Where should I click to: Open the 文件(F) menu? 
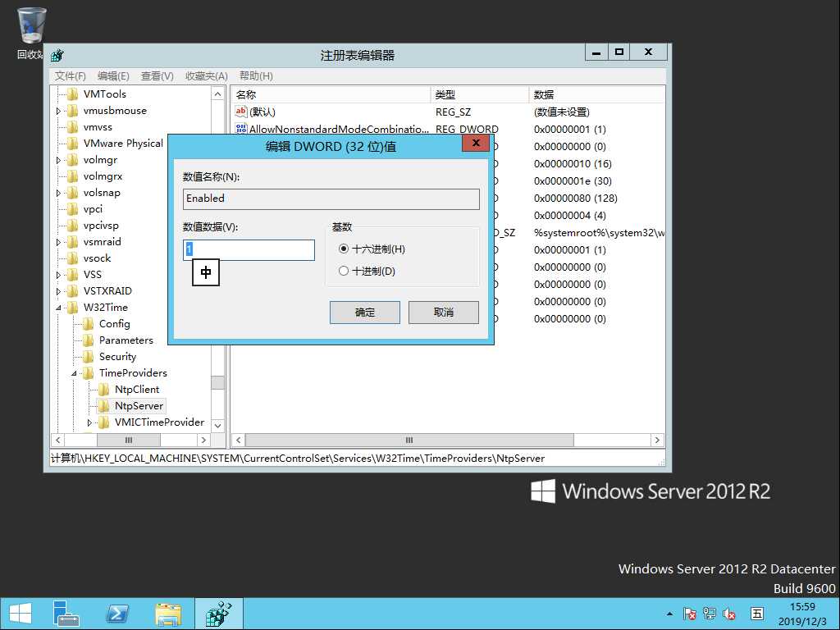71,76
